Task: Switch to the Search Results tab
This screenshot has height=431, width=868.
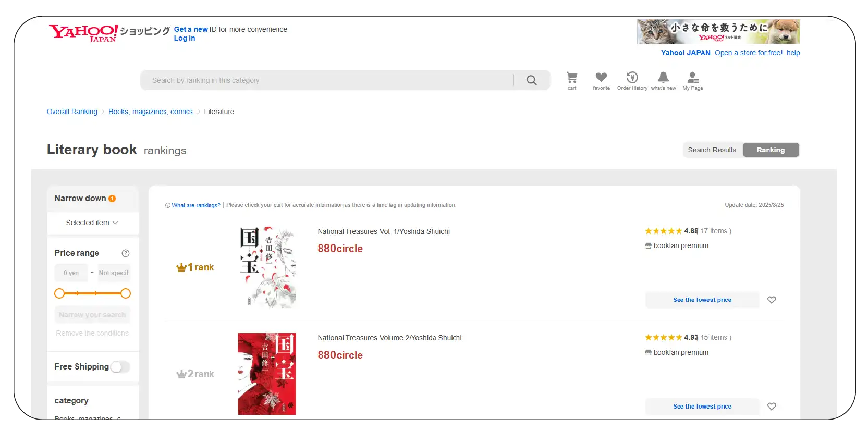Action: pos(712,150)
